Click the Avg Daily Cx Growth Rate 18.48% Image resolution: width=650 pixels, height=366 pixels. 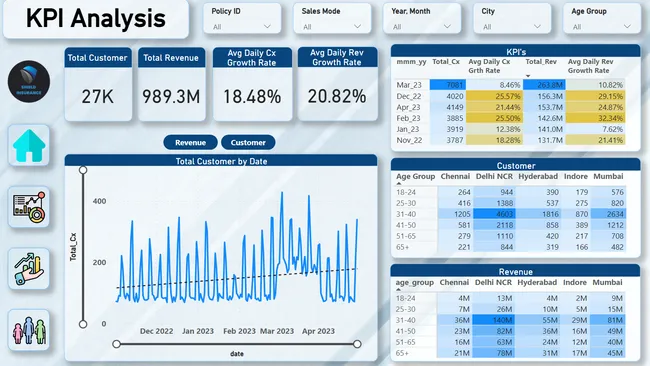pyautogui.click(x=252, y=97)
